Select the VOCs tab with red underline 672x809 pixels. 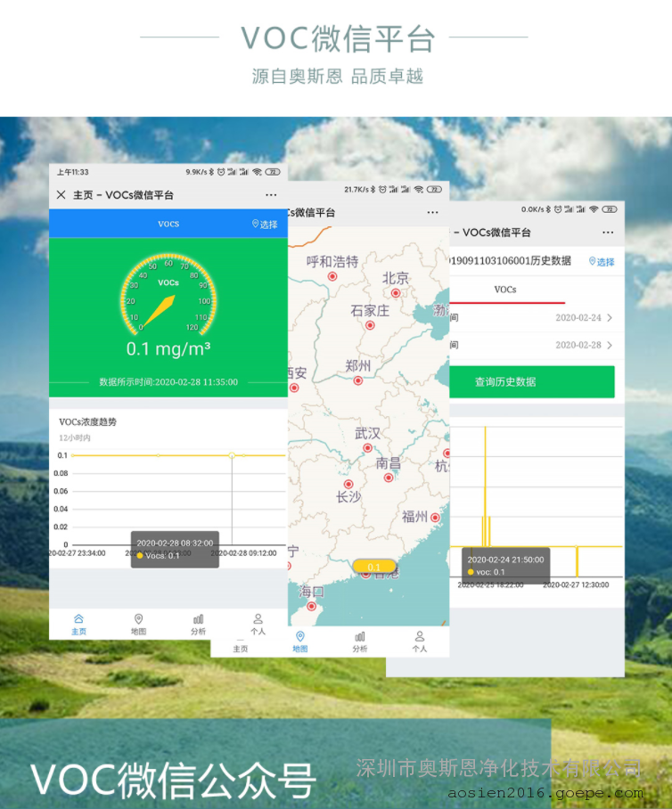505,290
